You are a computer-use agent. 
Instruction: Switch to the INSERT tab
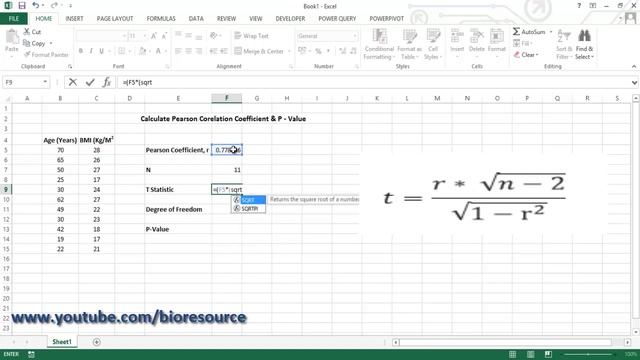pos(74,18)
